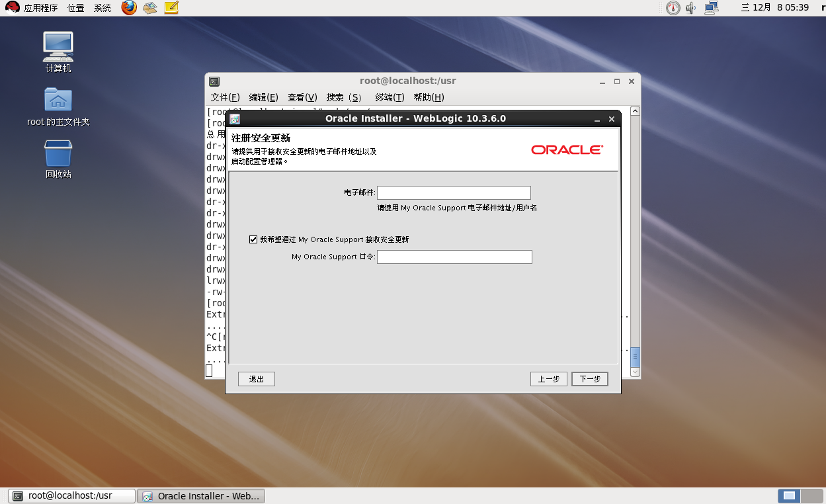Click the 电子邮件 hint text below field
The width and height of the screenshot is (826, 504).
pos(457,208)
